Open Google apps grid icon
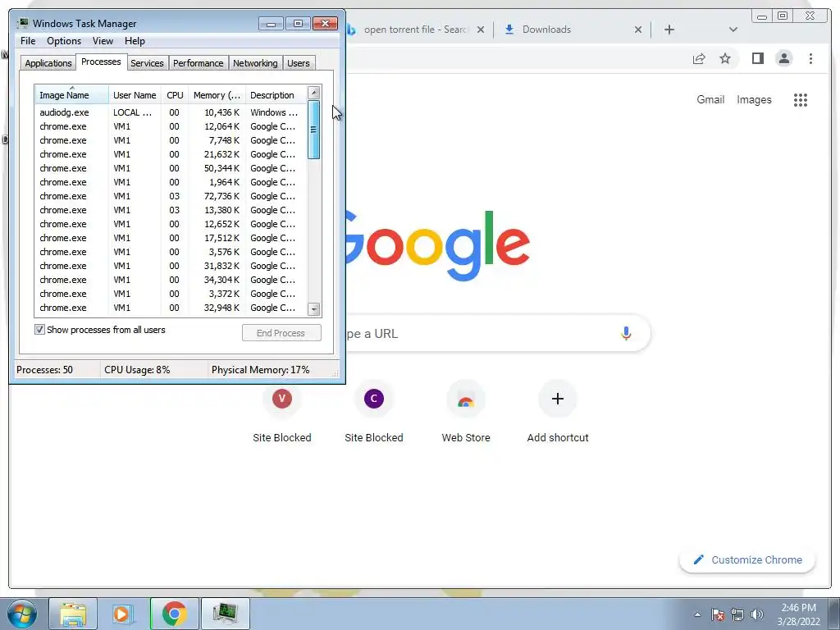 [x=801, y=99]
